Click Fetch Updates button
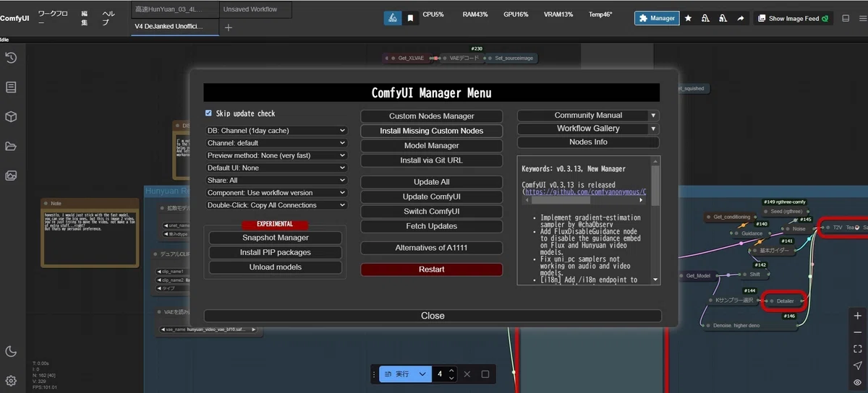This screenshot has width=868, height=393. pyautogui.click(x=432, y=226)
